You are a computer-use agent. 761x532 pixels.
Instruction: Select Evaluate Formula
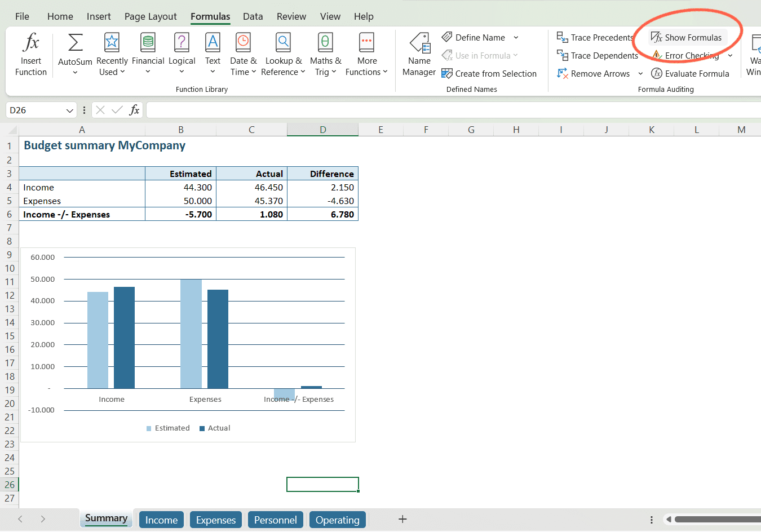click(690, 73)
